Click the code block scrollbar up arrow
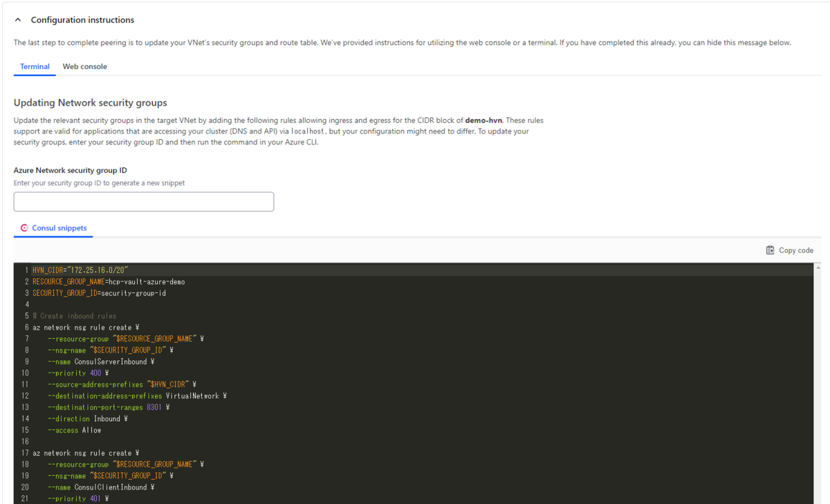 818,267
